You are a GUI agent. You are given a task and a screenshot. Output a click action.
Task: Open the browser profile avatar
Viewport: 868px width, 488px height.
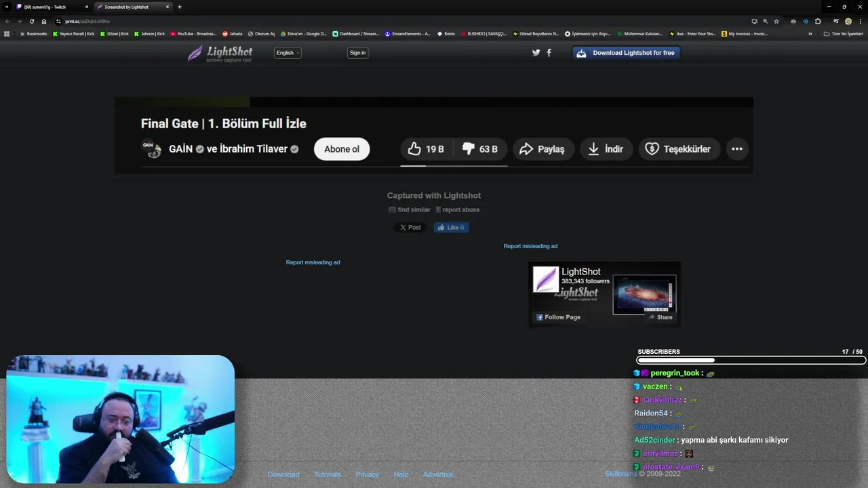click(x=848, y=21)
